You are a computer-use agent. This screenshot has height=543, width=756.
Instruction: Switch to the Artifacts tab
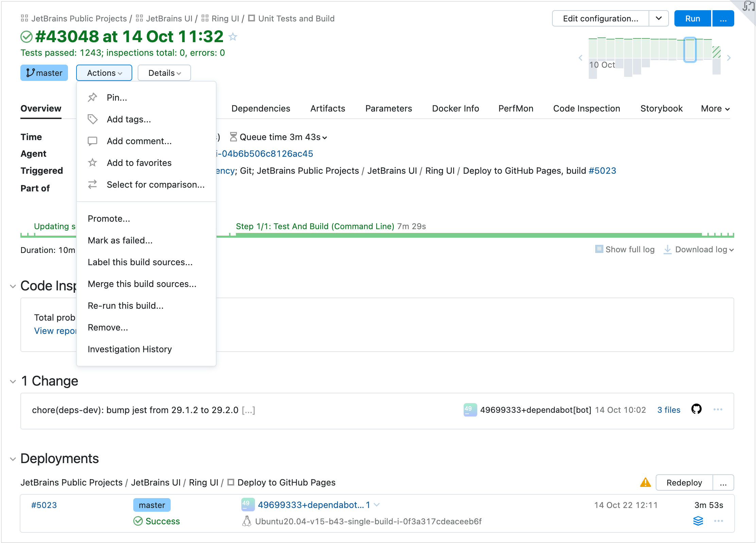[x=327, y=109]
